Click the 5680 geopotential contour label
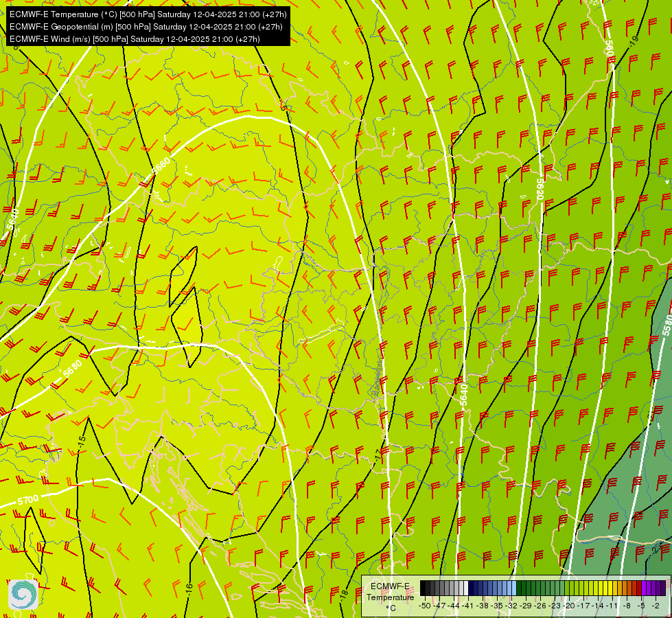The height and width of the screenshot is (618, 672). pos(72,369)
